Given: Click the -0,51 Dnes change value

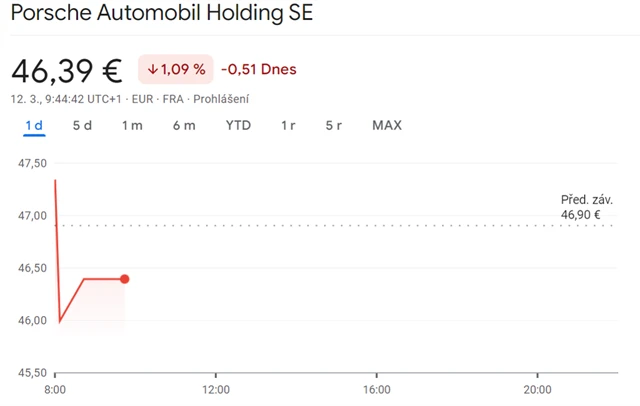Looking at the screenshot, I should 258,70.
